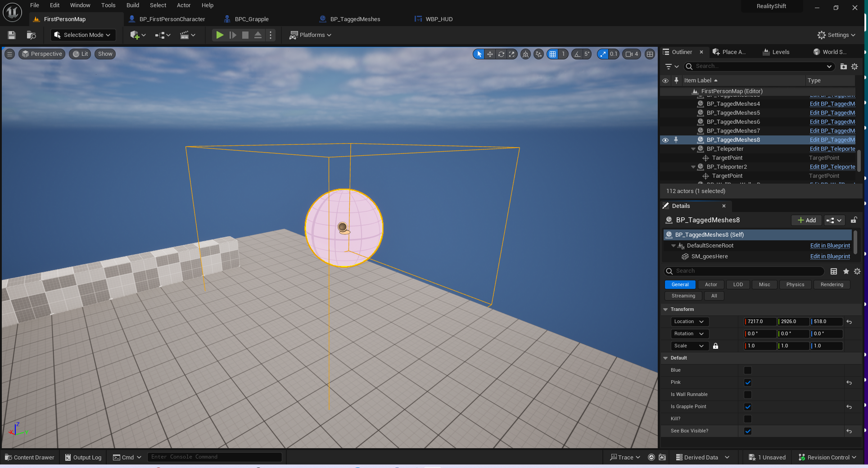The height and width of the screenshot is (468, 868).
Task: Toggle the Is Wall Runnable checkbox
Action: point(748,395)
